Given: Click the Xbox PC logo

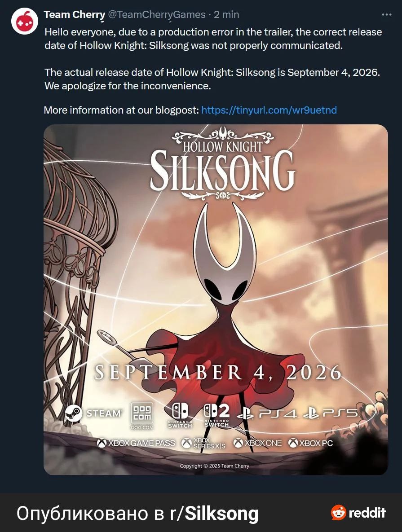Looking at the screenshot, I should click(x=310, y=443).
